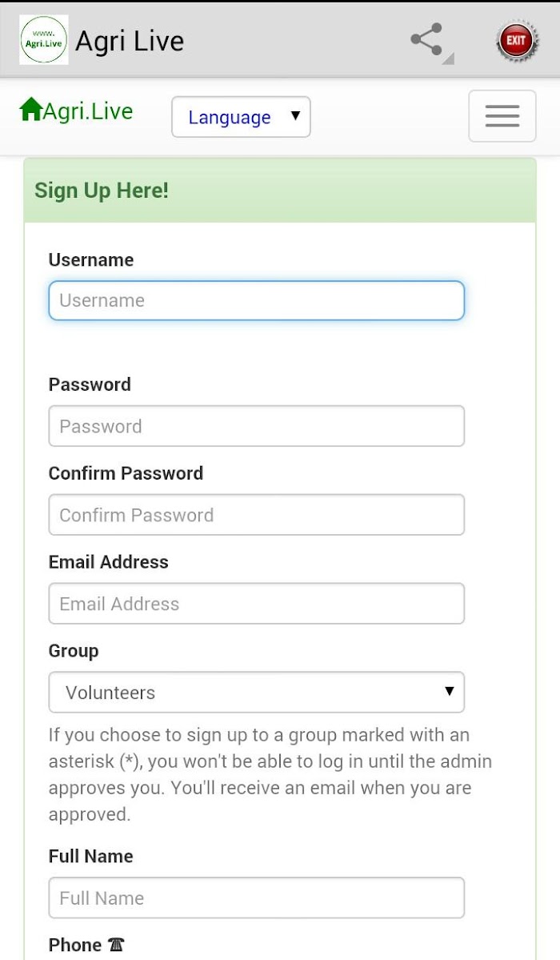560x960 pixels.
Task: Click the arrow on the Group selector
Action: [450, 691]
